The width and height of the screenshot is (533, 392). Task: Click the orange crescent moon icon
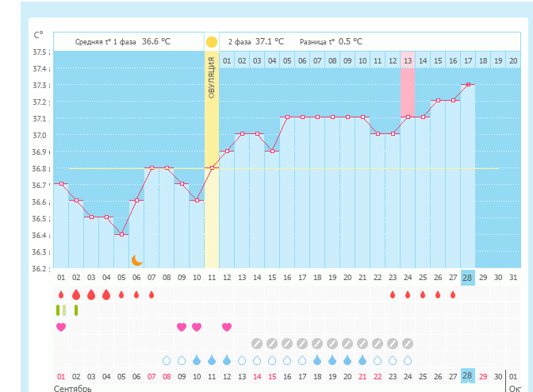click(136, 259)
